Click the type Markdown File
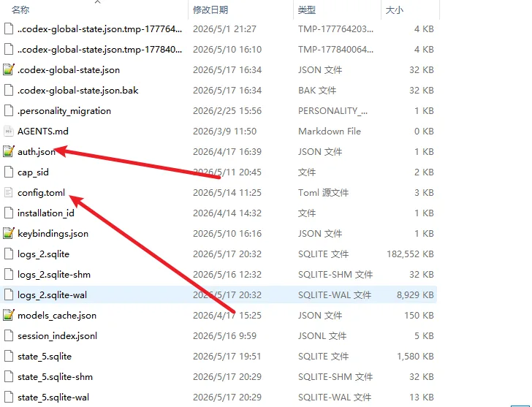The height and width of the screenshot is (407, 532). click(x=330, y=132)
